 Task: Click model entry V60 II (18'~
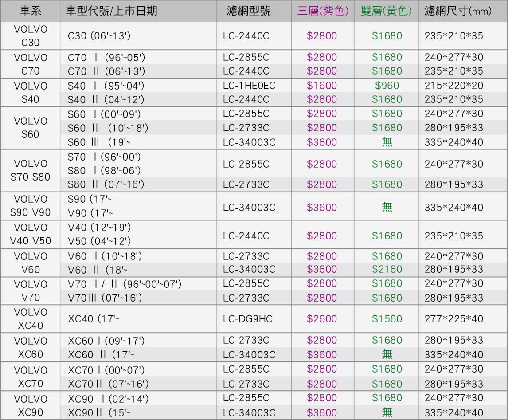pos(98,270)
